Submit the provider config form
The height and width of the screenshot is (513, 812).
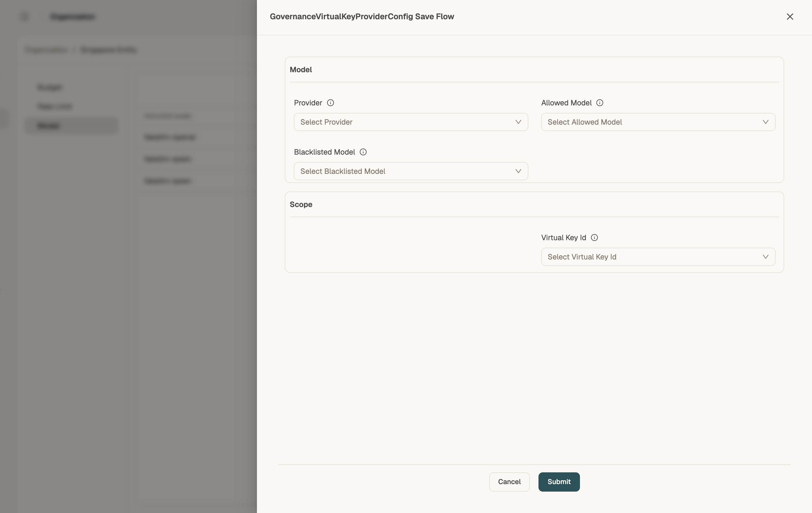559,482
